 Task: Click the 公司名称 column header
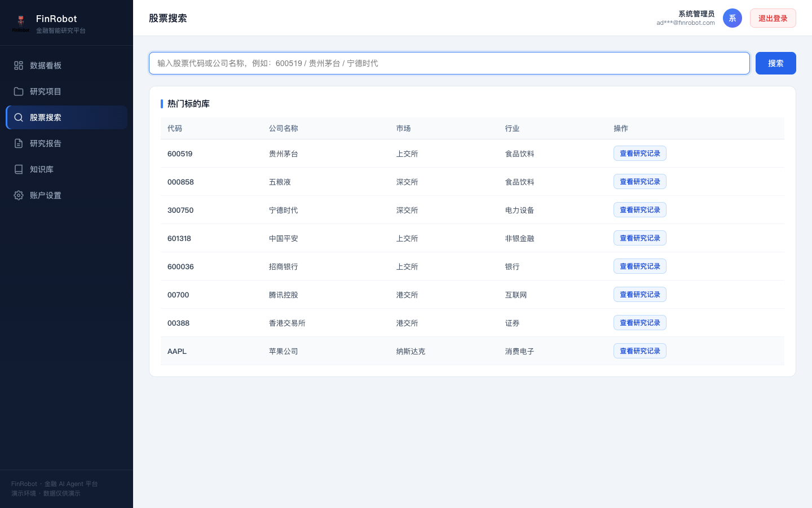284,128
